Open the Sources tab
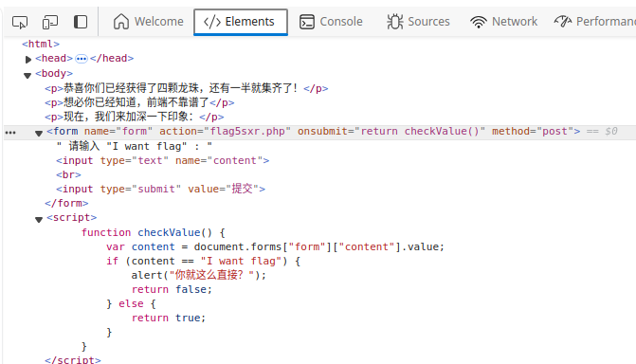 click(x=418, y=22)
